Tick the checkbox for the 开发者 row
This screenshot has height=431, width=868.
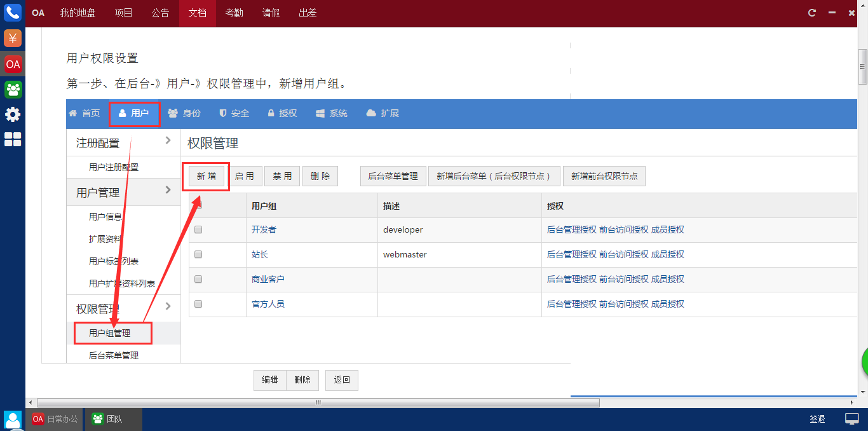[198, 229]
